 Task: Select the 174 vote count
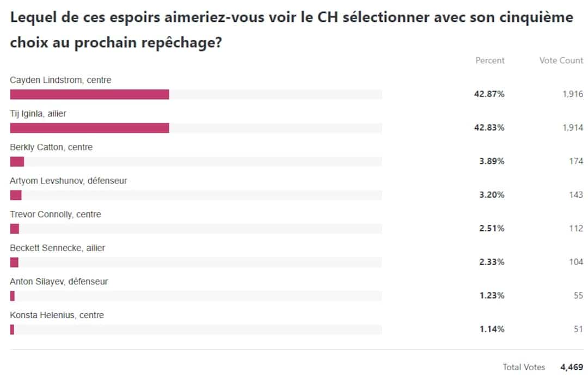pos(576,162)
